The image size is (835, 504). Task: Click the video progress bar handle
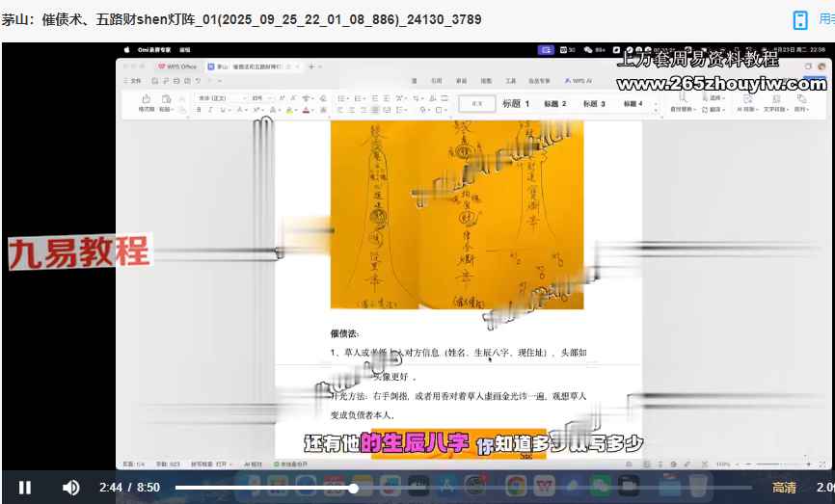coord(354,489)
